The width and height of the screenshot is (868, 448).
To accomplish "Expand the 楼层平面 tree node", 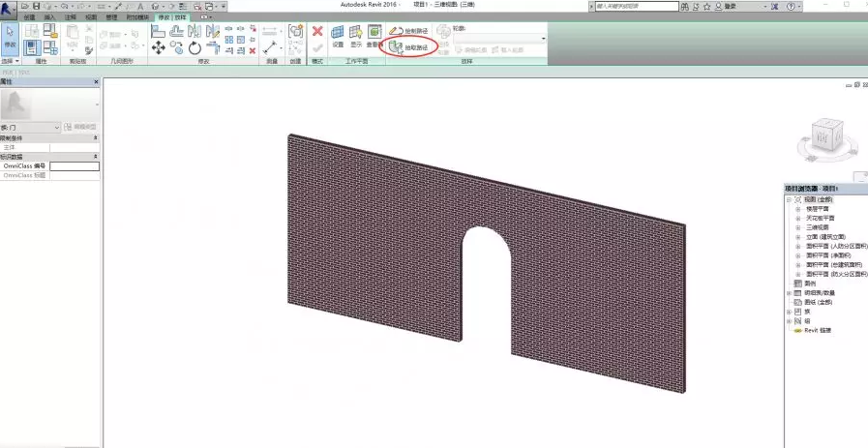I will coord(797,209).
